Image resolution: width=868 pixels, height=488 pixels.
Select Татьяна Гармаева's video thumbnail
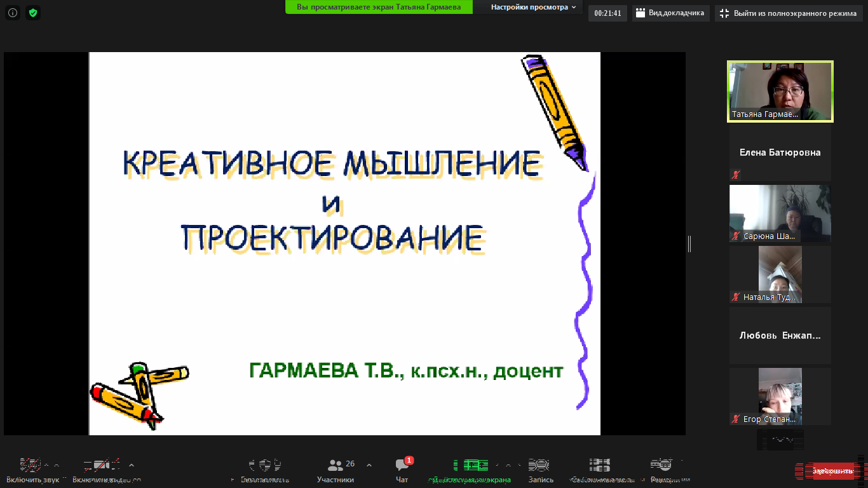point(780,91)
